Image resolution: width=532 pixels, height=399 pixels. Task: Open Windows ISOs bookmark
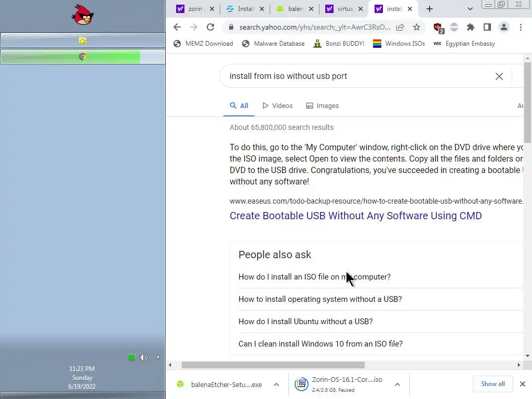[399, 44]
